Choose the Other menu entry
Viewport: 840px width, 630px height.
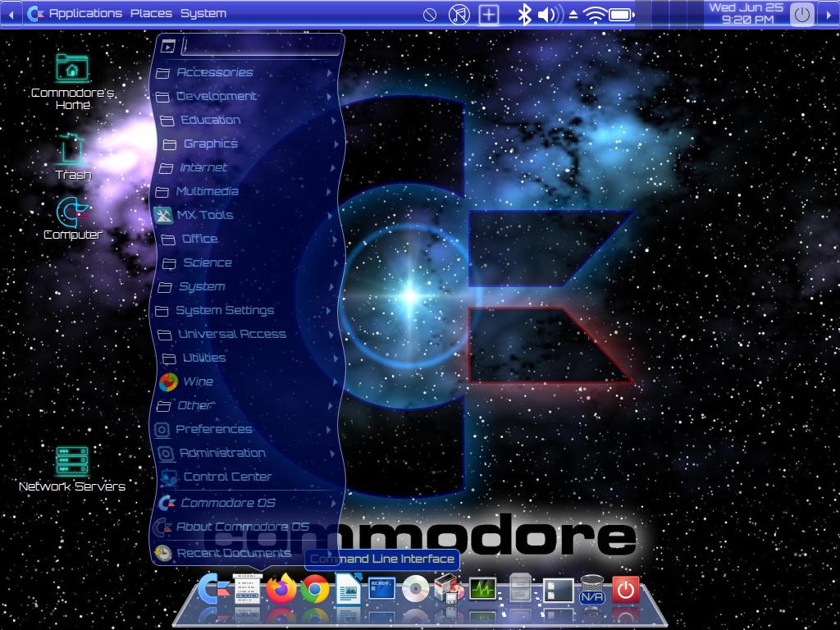245,405
